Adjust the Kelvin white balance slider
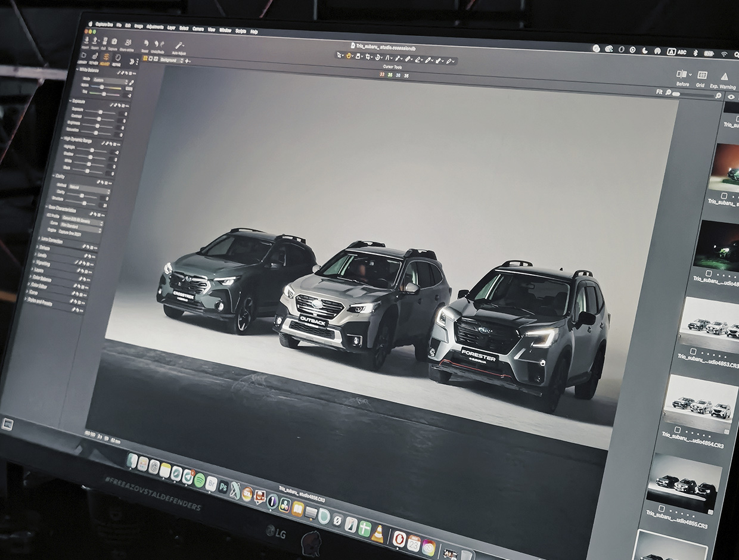 pos(106,88)
